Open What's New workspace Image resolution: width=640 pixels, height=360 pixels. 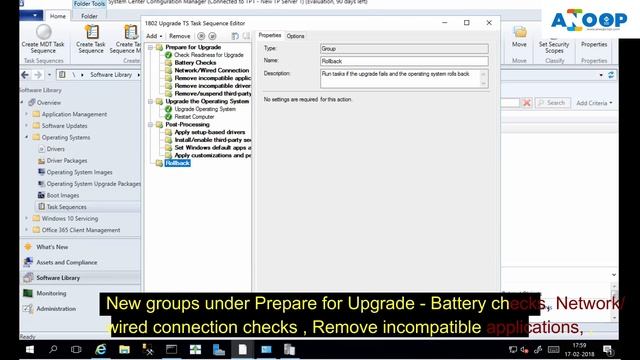coord(52,247)
